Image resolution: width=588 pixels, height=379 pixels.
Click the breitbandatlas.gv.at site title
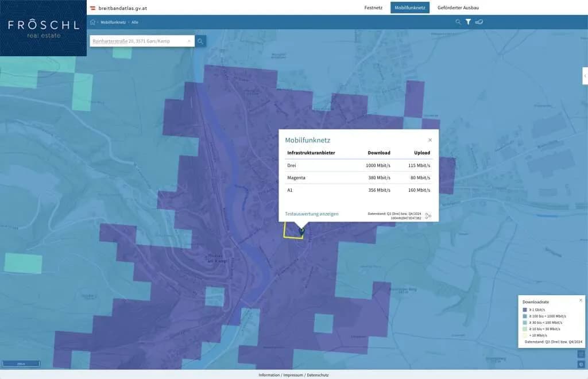tap(123, 8)
